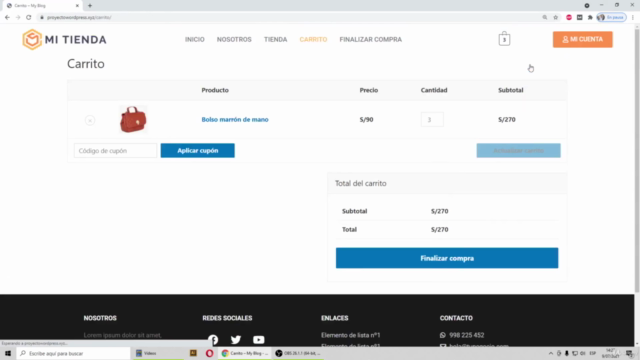Open Opera from the taskbar

coord(209,353)
